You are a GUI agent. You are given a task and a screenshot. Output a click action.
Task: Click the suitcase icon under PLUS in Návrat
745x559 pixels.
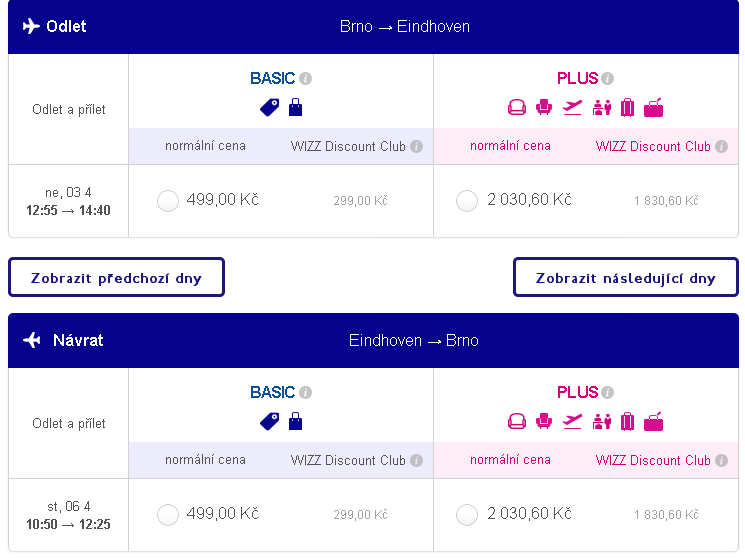pyautogui.click(x=627, y=421)
